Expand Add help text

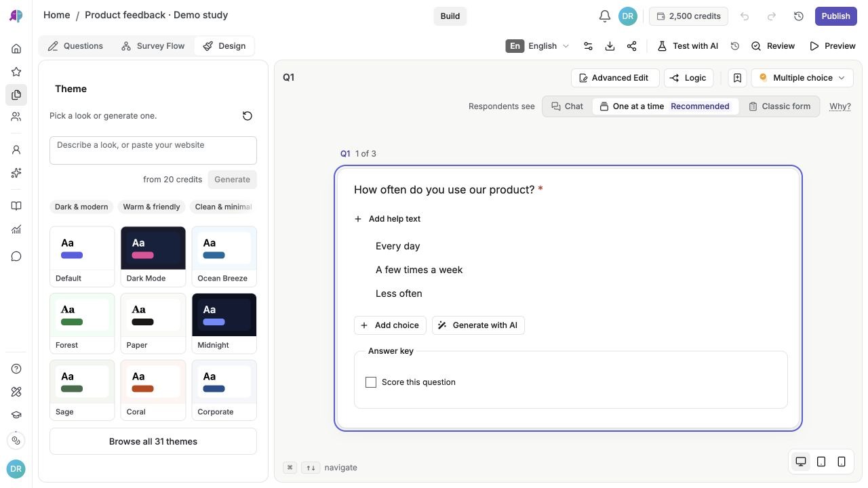(x=387, y=219)
